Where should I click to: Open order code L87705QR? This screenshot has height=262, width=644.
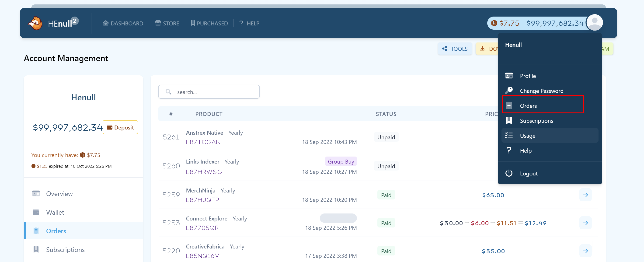click(x=202, y=228)
